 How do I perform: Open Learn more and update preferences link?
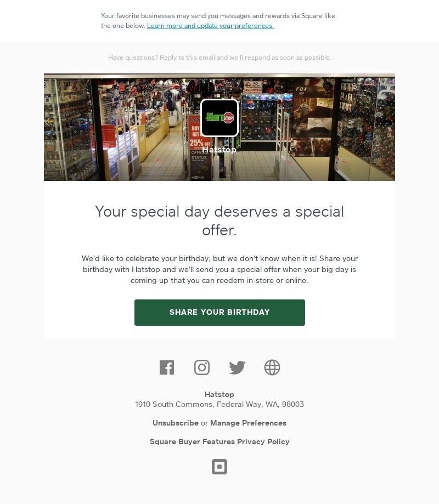(x=210, y=26)
